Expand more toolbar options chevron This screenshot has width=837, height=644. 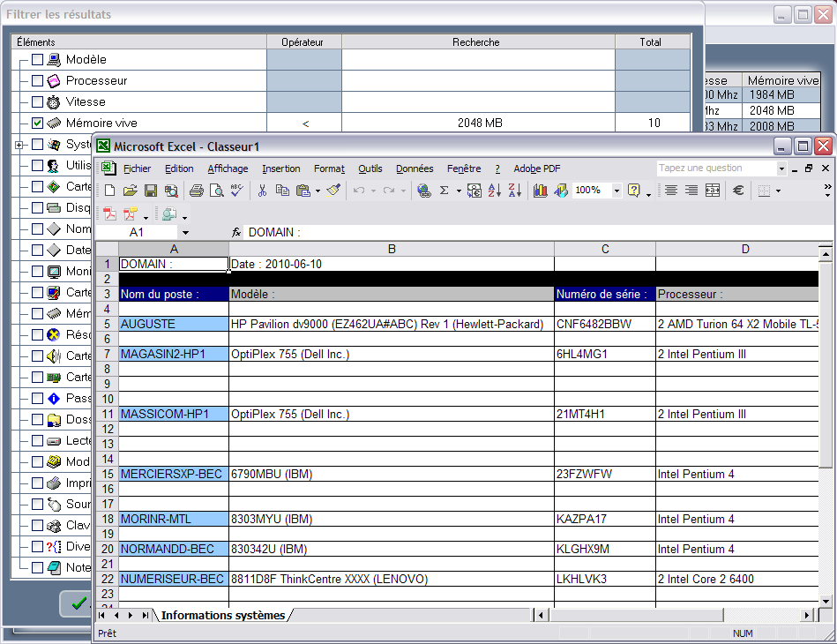click(x=827, y=190)
